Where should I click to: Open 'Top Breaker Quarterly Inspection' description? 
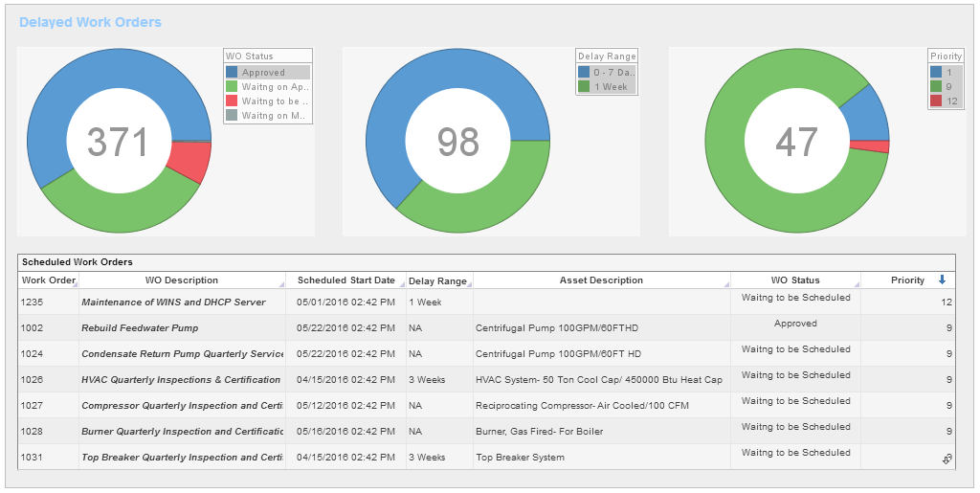point(183,457)
